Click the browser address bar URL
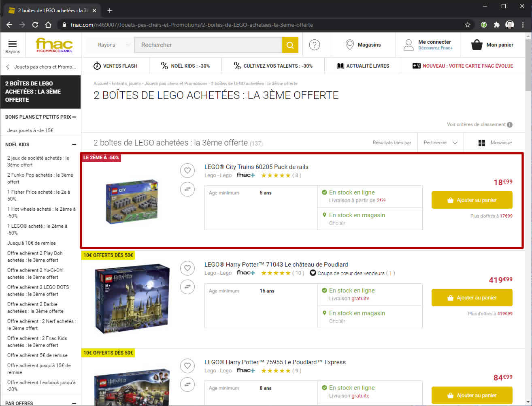The width and height of the screenshot is (532, 406). (192, 25)
